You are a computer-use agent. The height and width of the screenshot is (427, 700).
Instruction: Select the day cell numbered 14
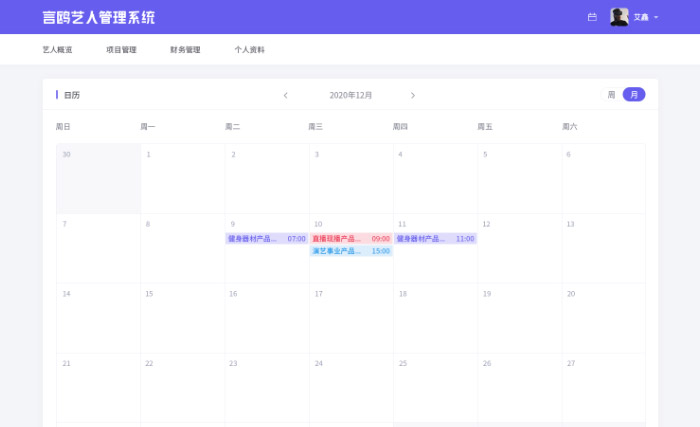pos(99,318)
